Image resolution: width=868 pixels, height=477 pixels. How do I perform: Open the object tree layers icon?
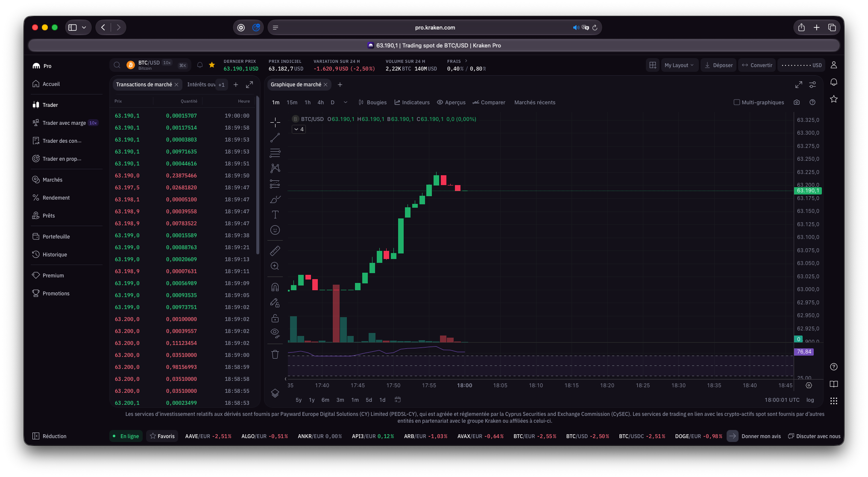(x=275, y=393)
